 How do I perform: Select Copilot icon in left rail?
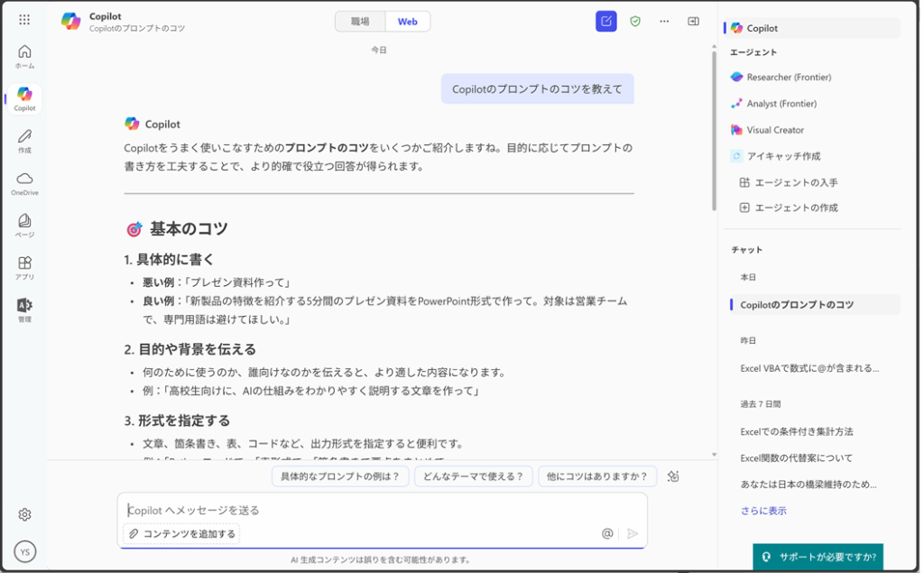[x=24, y=98]
